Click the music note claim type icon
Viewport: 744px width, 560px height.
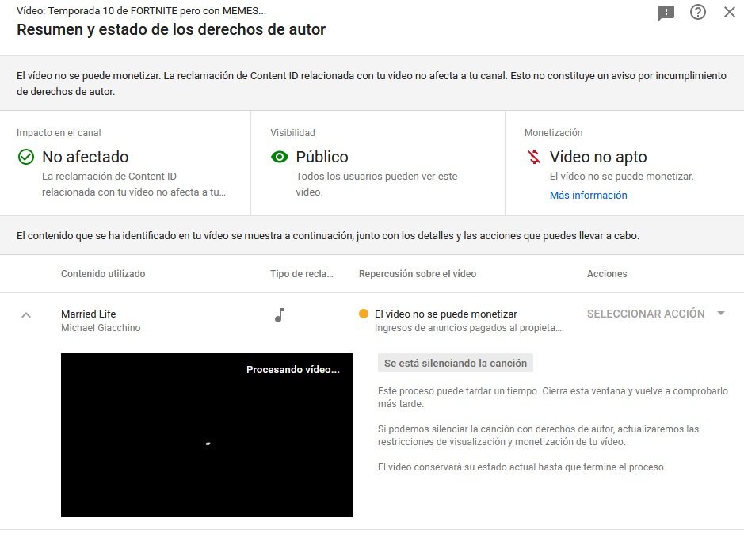pos(280,315)
